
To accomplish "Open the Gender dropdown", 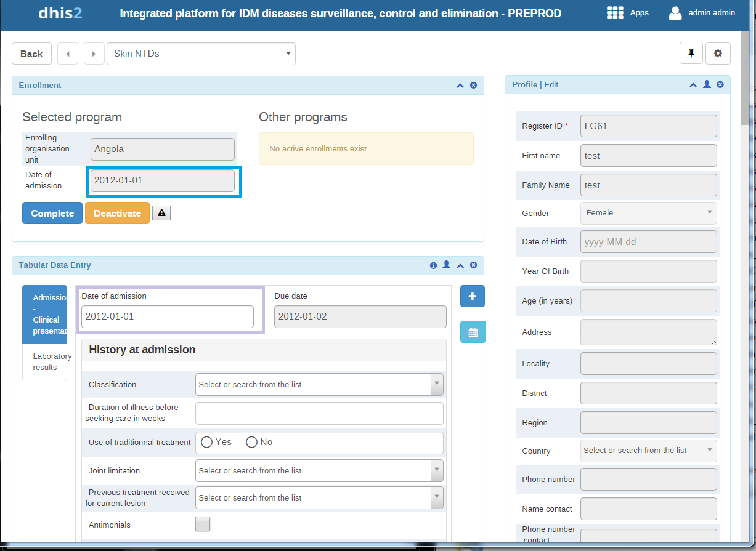I will coord(648,213).
